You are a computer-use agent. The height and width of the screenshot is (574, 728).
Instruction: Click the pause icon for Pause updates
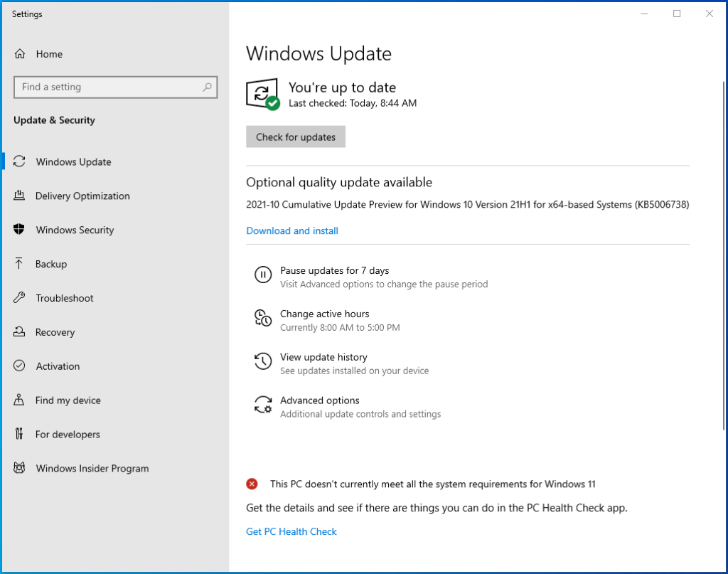point(263,275)
